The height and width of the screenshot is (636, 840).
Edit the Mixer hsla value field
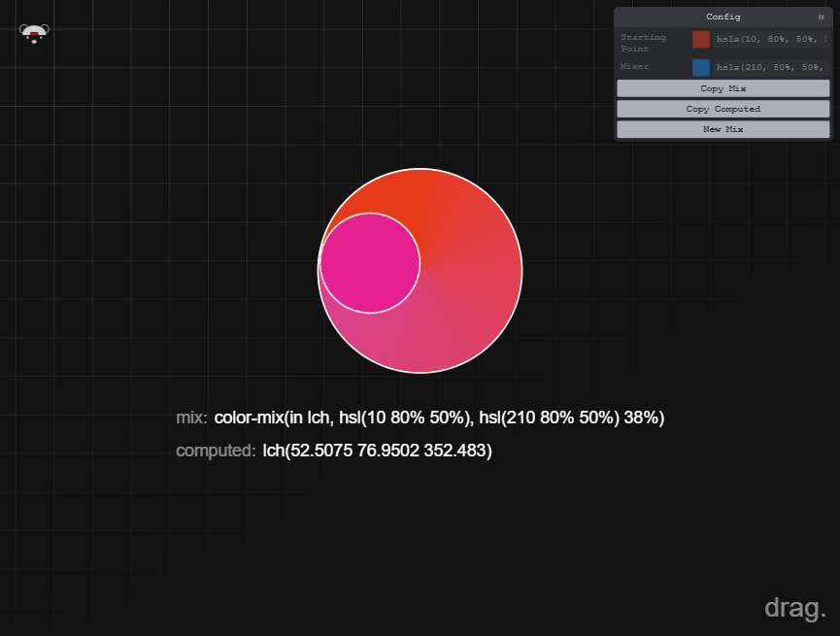click(x=771, y=68)
